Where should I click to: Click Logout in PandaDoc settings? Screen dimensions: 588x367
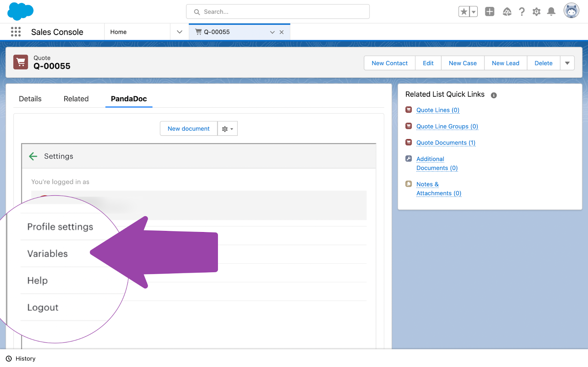pyautogui.click(x=43, y=307)
